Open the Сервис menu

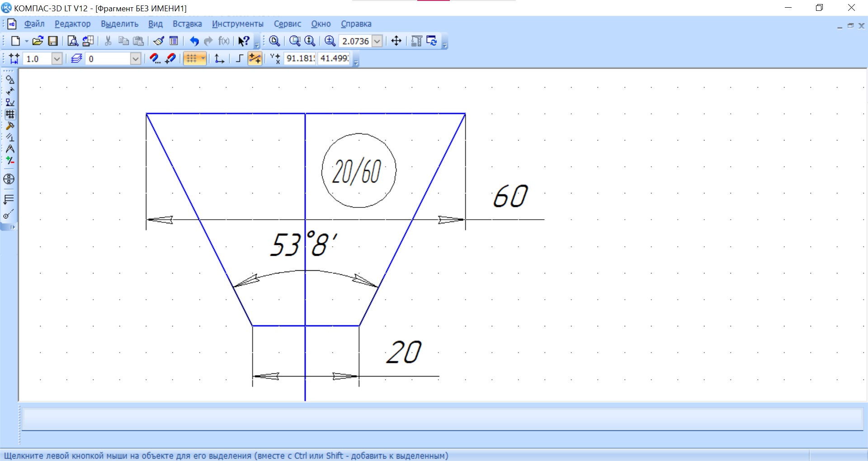[x=288, y=24]
